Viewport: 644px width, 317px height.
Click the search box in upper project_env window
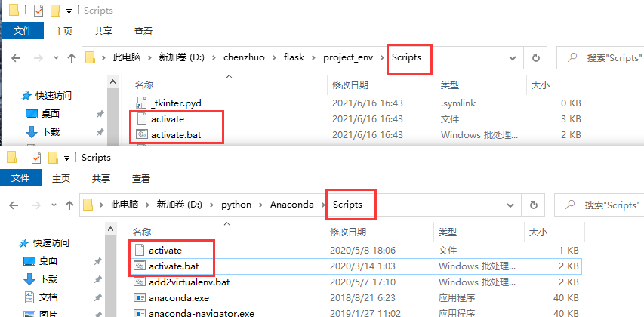click(600, 58)
